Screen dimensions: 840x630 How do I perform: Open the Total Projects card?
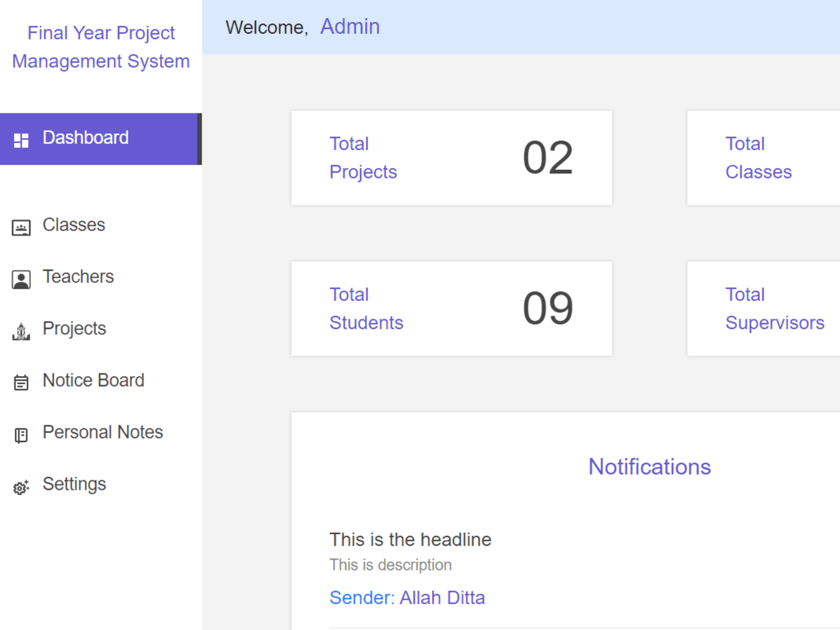pos(452,157)
